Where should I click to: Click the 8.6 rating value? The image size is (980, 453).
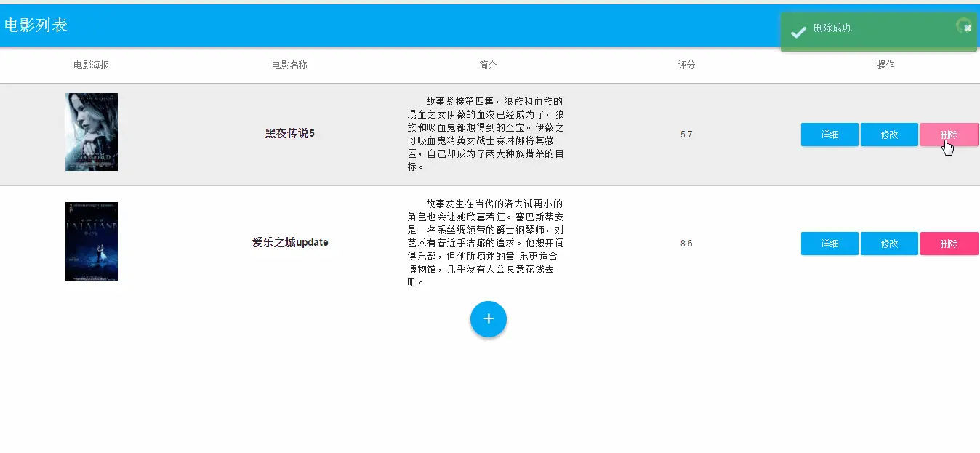point(686,244)
